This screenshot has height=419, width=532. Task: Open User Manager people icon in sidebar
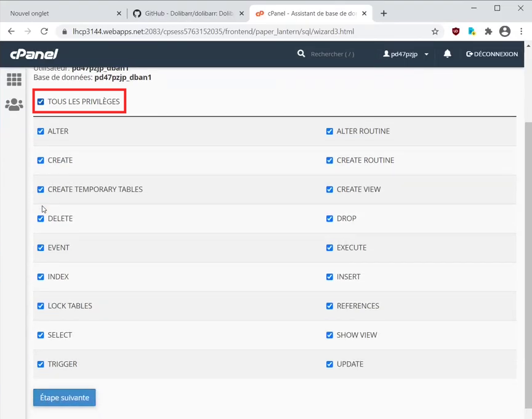click(x=14, y=105)
